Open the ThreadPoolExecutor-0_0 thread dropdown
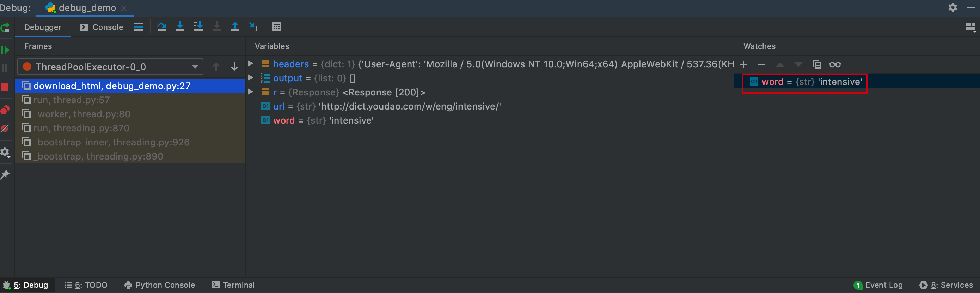Screen dimensions: 980x293 point(110,67)
